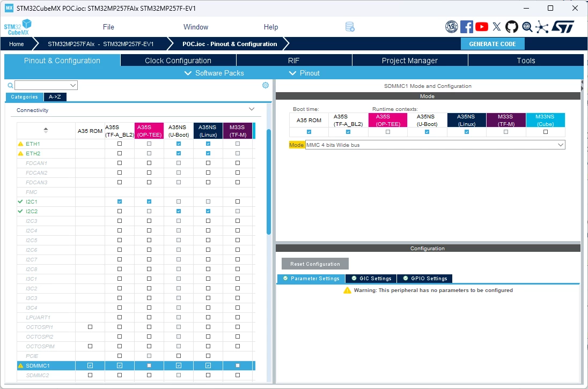Image resolution: width=588 pixels, height=389 pixels.
Task: Enable OCTOSPI1 A35 ROM checkbox
Action: 90,327
